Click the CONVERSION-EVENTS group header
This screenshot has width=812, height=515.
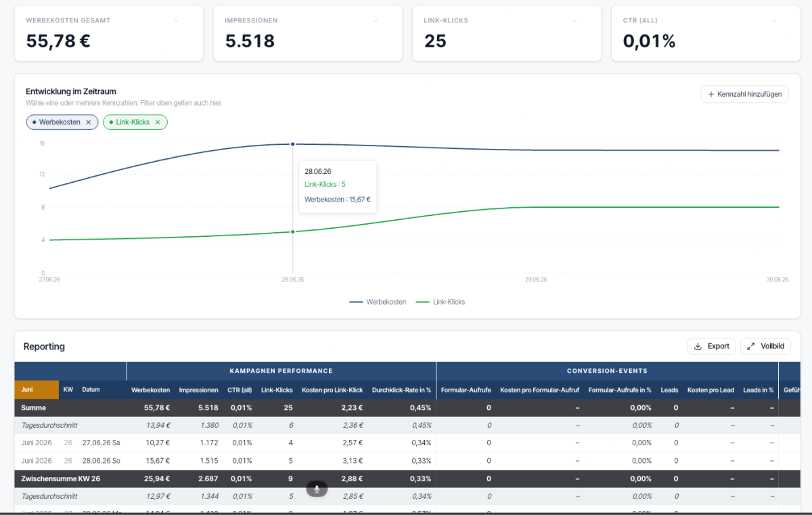(x=607, y=371)
